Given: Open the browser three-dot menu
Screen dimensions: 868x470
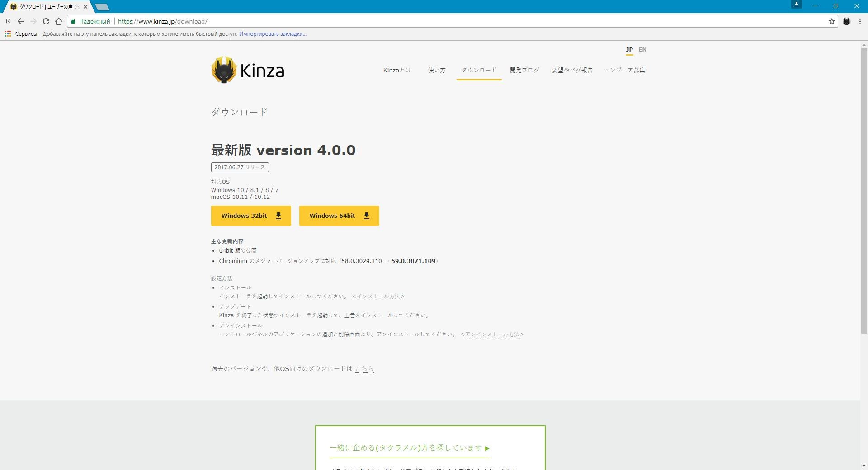Looking at the screenshot, I should point(860,21).
